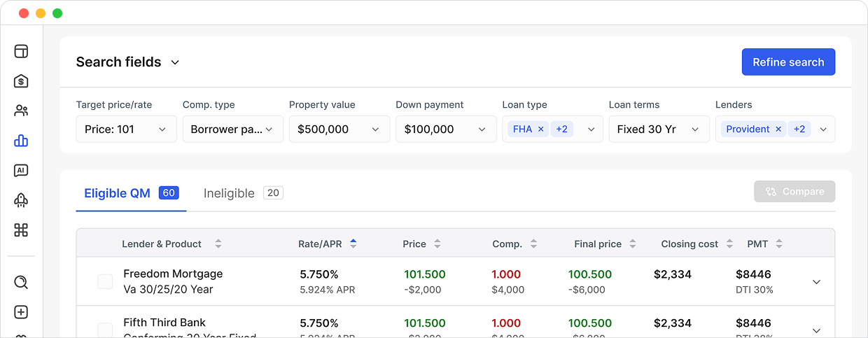The height and width of the screenshot is (338, 868).
Task: Click Freedom Mortgage's 101.500 price value
Action: point(425,274)
